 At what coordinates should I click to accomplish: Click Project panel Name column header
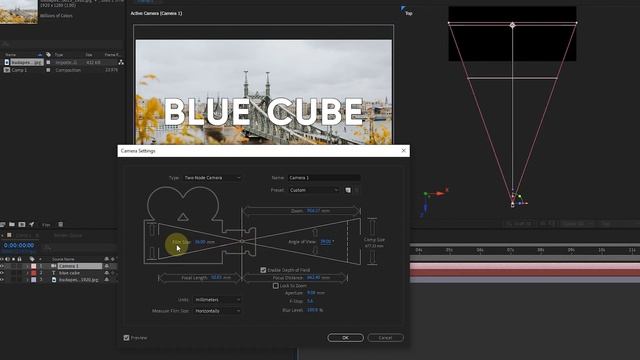coord(11,55)
